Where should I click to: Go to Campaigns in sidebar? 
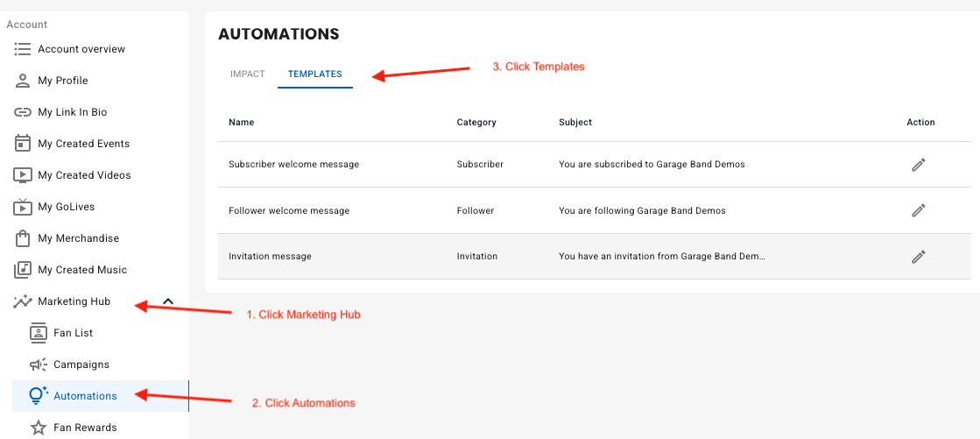pos(81,365)
